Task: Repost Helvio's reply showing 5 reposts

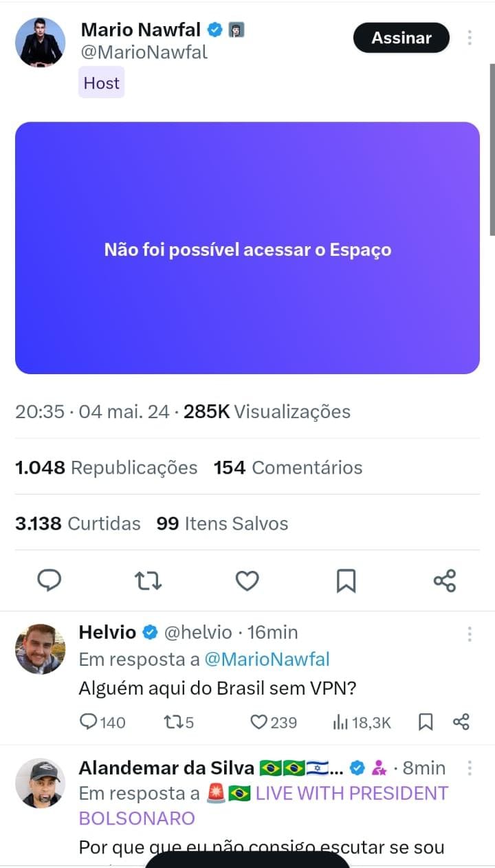Action: pyautogui.click(x=179, y=722)
